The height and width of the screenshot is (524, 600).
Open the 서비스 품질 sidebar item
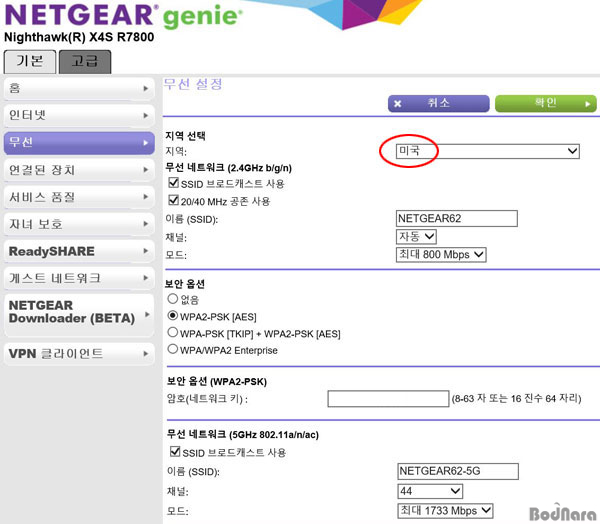coord(79,197)
